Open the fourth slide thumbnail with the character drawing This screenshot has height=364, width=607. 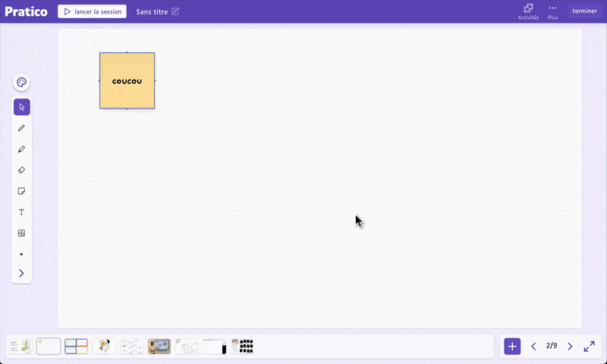coord(104,347)
